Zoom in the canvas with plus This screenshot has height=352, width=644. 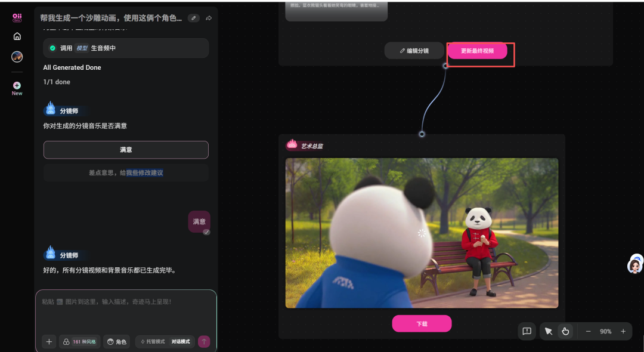pos(623,332)
